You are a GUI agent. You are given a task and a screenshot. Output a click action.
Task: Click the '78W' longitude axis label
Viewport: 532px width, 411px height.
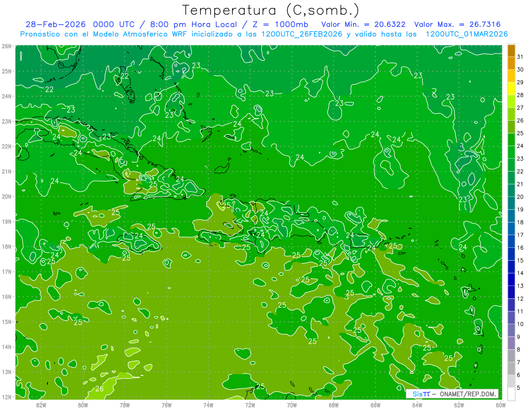tap(125, 405)
